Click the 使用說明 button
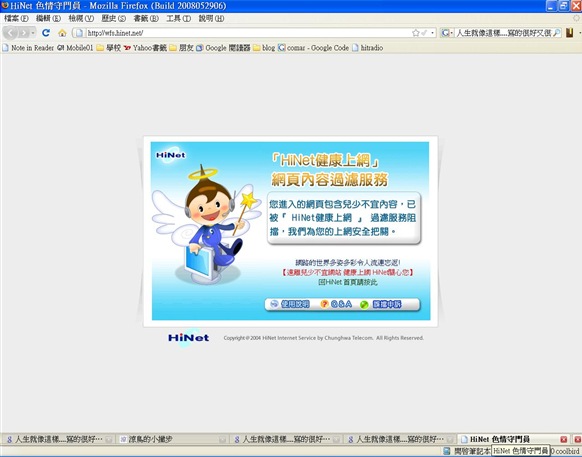The image size is (582, 457). click(x=290, y=304)
